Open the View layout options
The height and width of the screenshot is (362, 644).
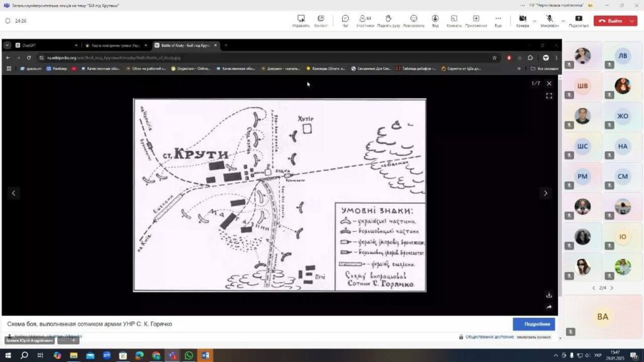click(x=434, y=21)
